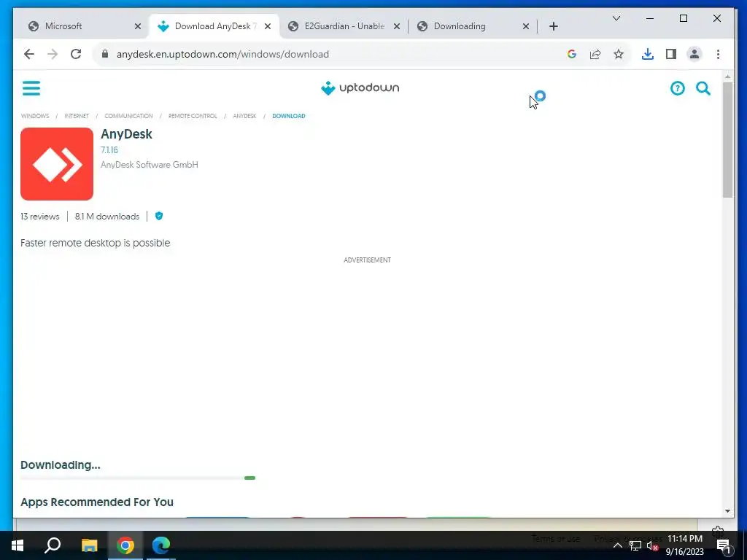View site information padlock
Image resolution: width=747 pixels, height=560 pixels.
[x=105, y=54]
